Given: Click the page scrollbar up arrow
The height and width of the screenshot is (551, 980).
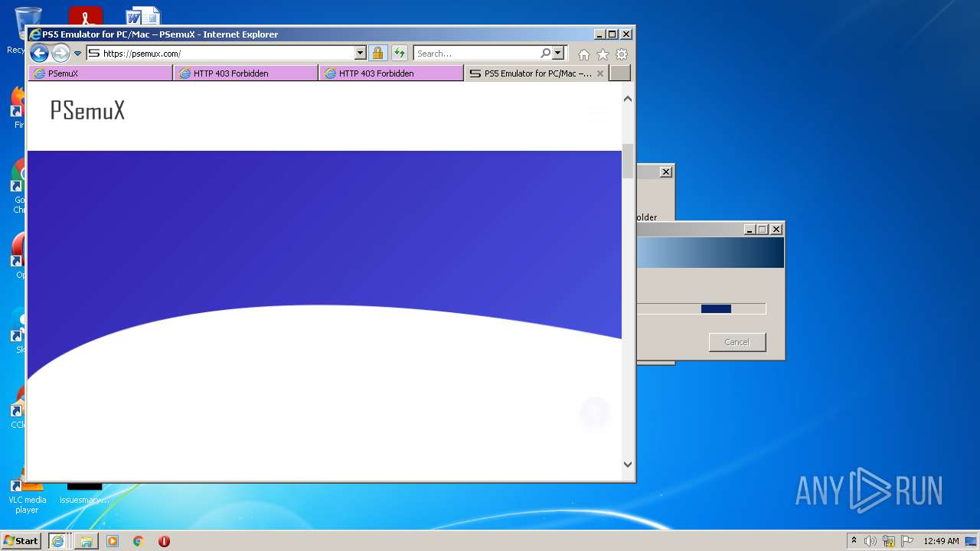Looking at the screenshot, I should point(628,99).
